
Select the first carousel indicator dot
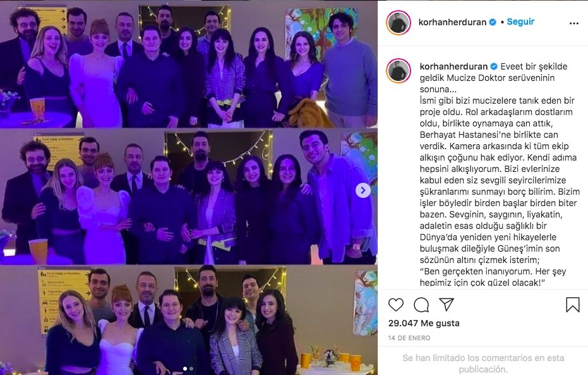[185, 369]
